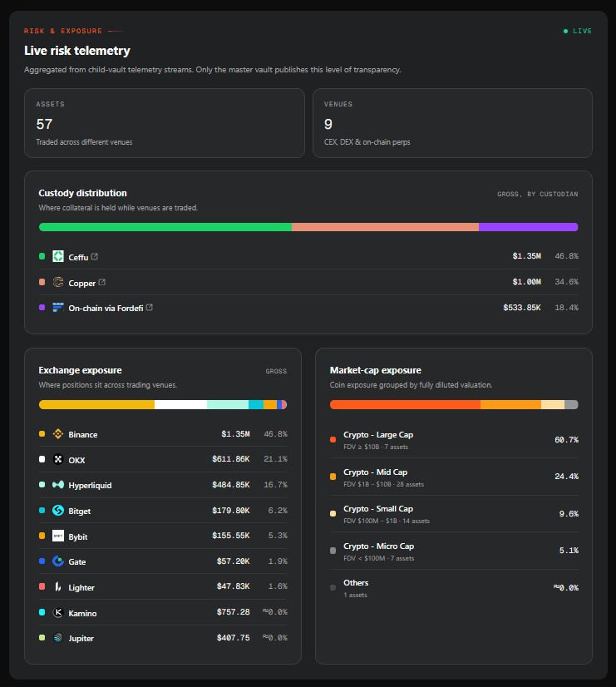Click the Jupiter logo icon
Image resolution: width=616 pixels, height=687 pixels.
coord(58,638)
